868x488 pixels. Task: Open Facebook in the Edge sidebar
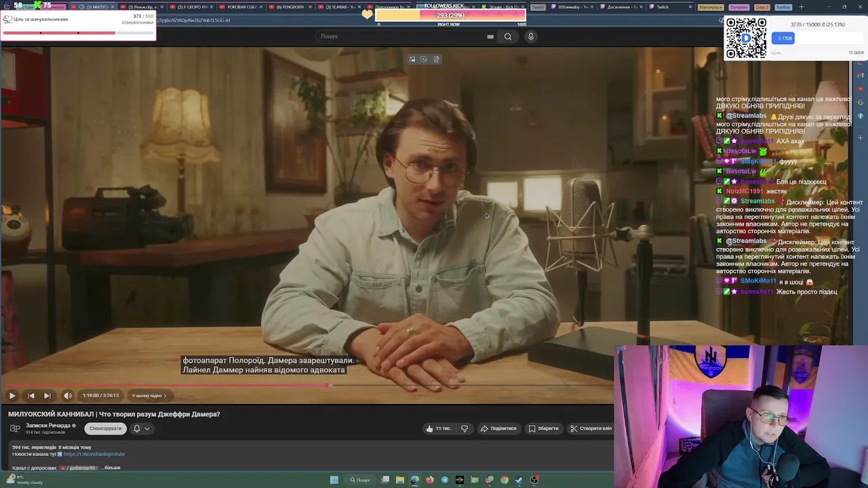(x=861, y=116)
